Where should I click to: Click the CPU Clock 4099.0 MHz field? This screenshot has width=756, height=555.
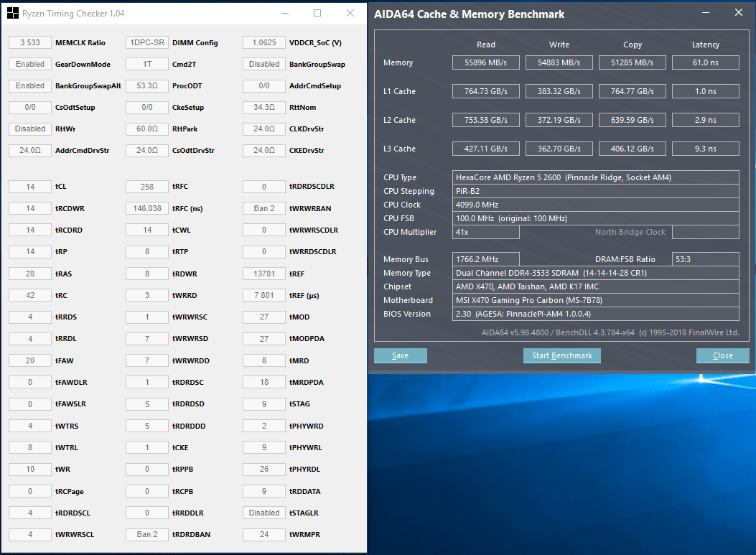[595, 205]
